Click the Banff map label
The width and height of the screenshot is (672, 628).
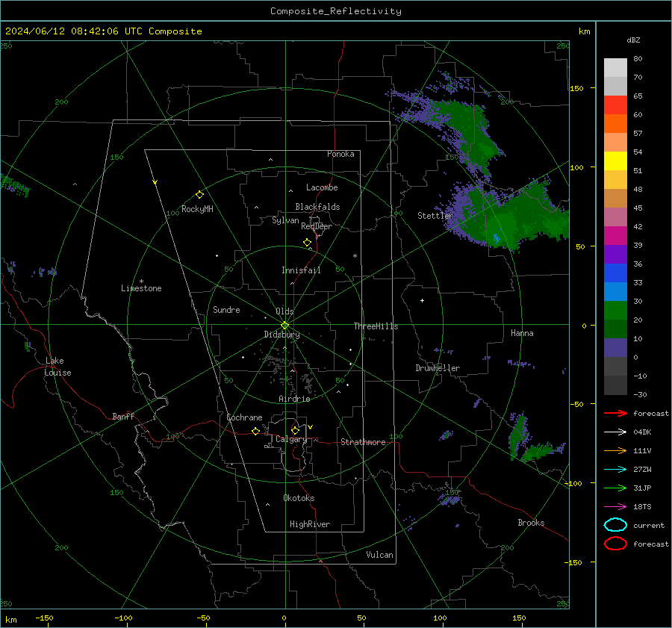point(123,417)
